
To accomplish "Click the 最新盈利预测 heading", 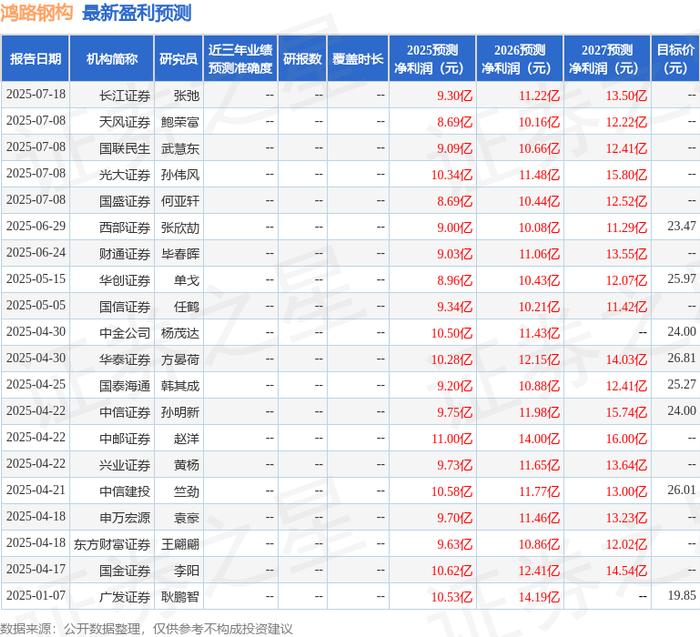I will coord(137,13).
